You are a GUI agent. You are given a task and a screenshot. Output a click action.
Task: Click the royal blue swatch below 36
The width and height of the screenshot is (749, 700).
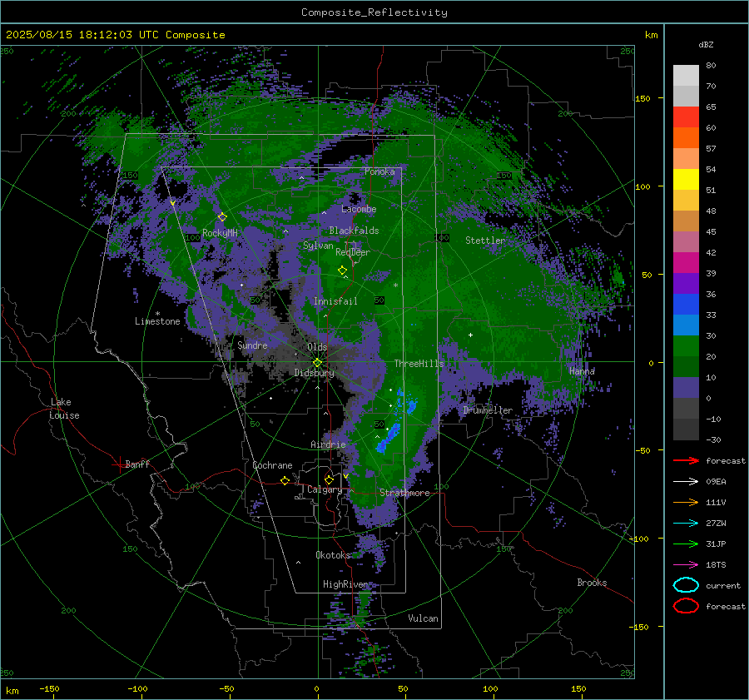pos(686,305)
